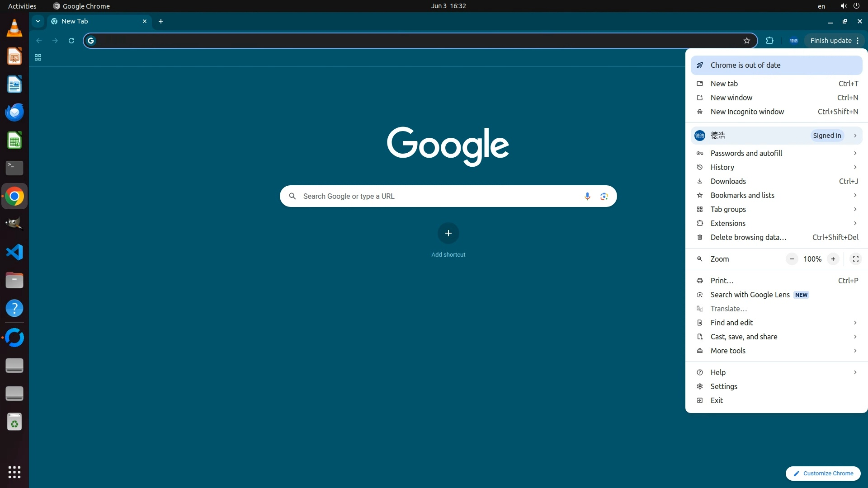Viewport: 868px width, 488px height.
Task: Decrease zoom with minus button
Action: pyautogui.click(x=792, y=259)
